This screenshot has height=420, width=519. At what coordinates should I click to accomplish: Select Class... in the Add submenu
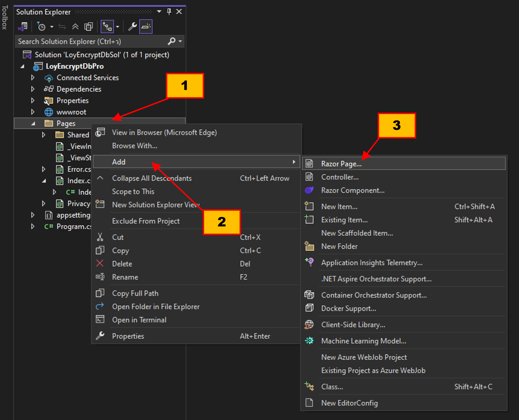tap(332, 387)
